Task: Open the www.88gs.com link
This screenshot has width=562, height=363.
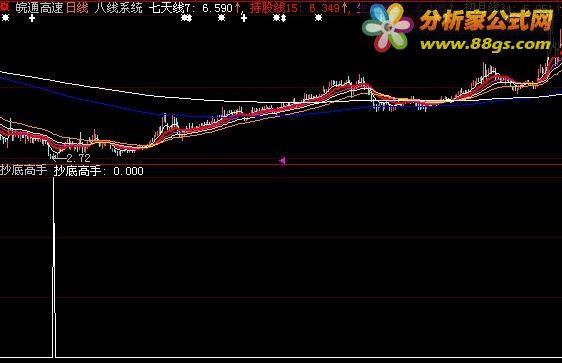Action: pos(485,45)
